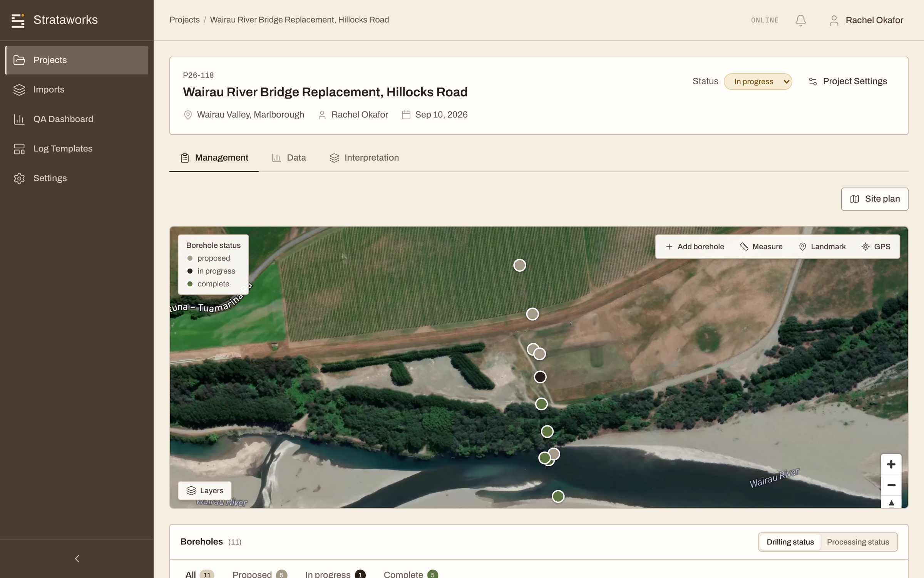
Task: Reset map bearing with compass arrow
Action: [x=891, y=502]
